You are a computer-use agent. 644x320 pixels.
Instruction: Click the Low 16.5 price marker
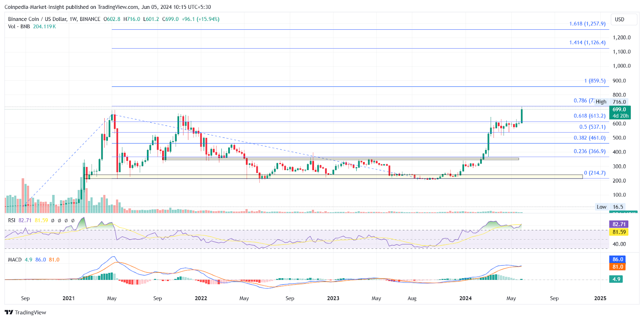(610, 207)
